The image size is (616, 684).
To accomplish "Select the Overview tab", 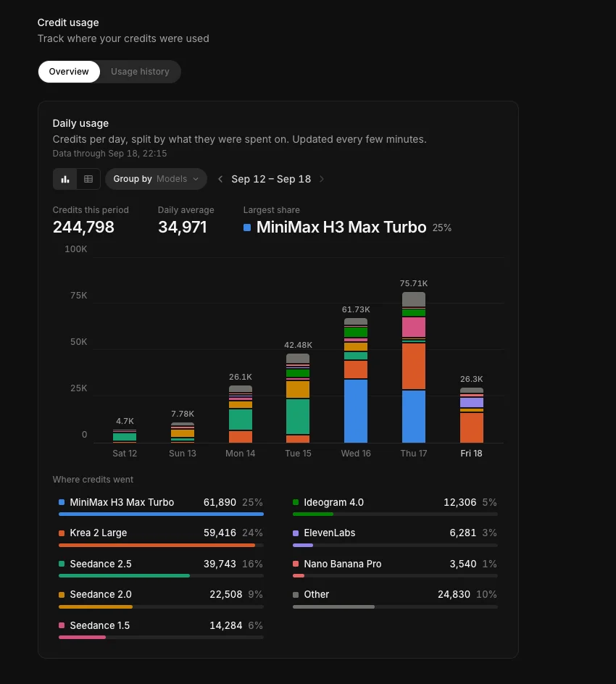I will click(69, 72).
